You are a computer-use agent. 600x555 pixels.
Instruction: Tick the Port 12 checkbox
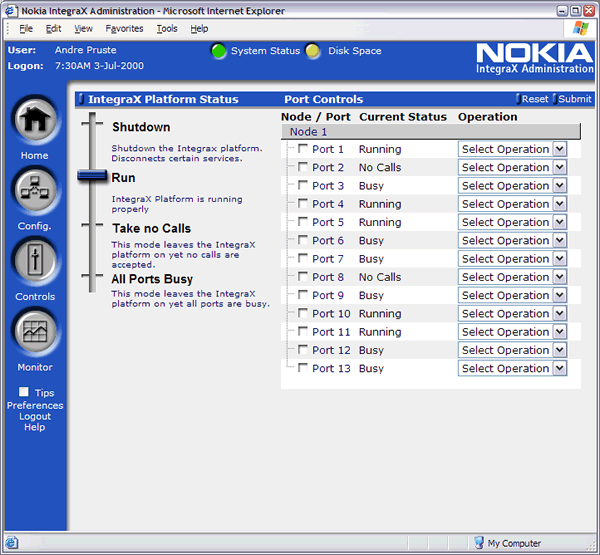(x=303, y=349)
